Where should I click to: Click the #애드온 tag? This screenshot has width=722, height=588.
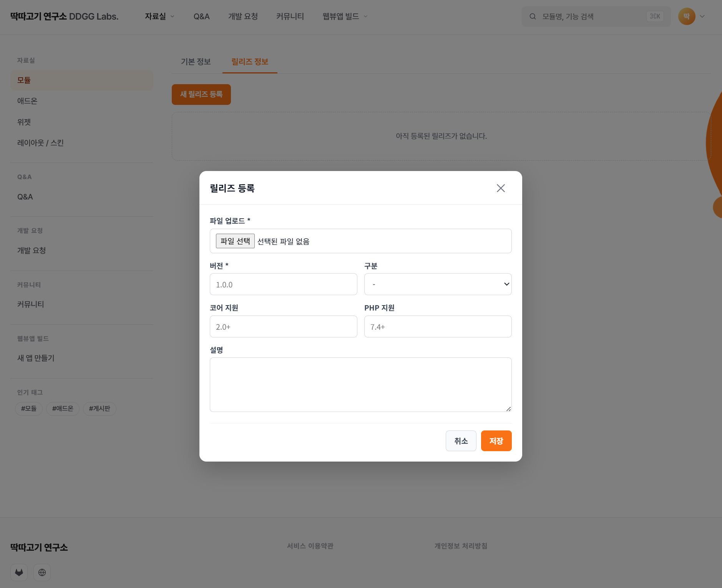coord(63,409)
